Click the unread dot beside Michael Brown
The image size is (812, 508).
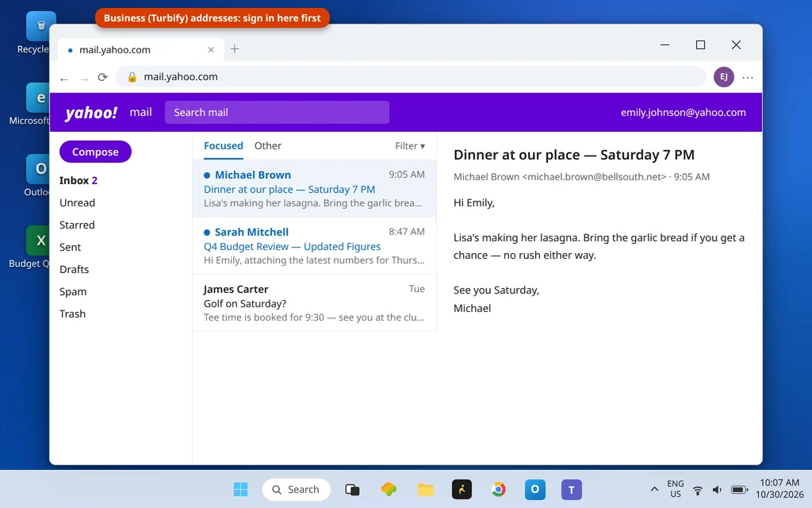(x=207, y=175)
